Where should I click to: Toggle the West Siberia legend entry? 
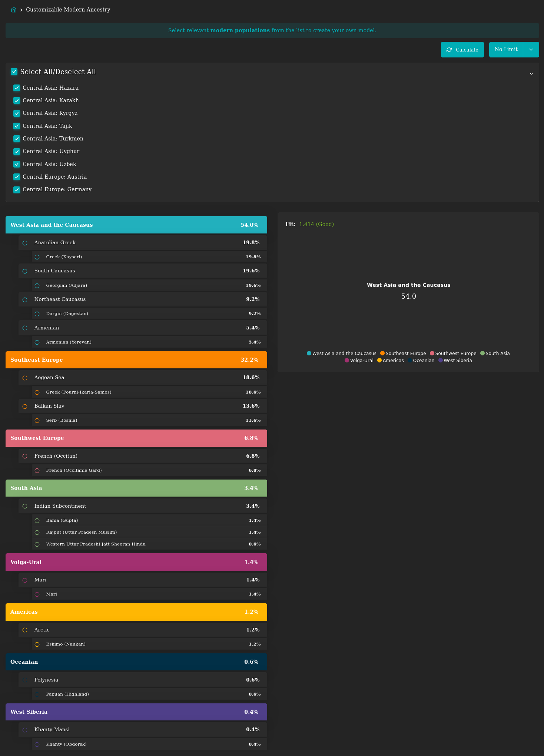pos(455,361)
